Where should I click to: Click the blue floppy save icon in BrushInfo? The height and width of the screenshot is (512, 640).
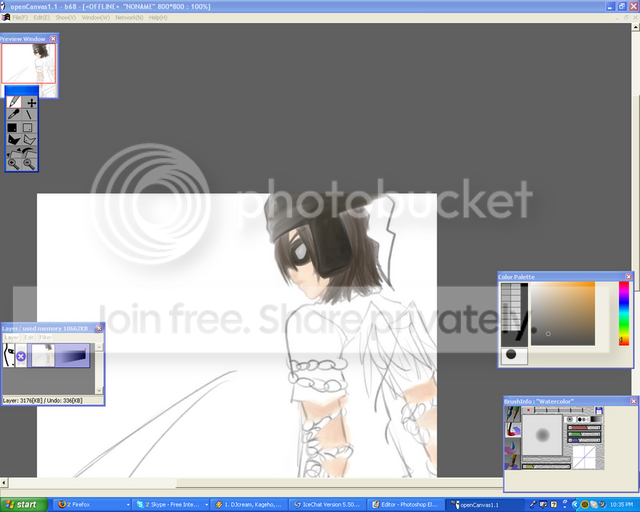[599, 411]
